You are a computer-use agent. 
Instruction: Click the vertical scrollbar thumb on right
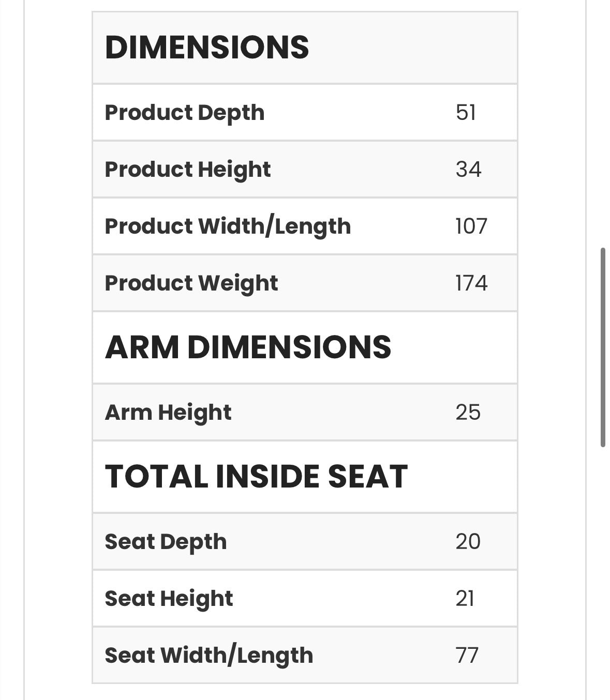(x=603, y=347)
